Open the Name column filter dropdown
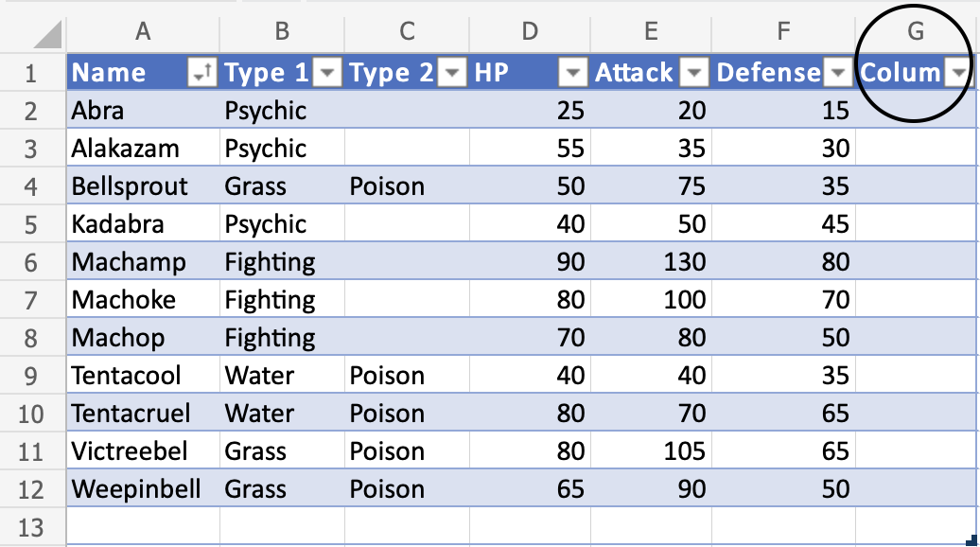Image resolution: width=980 pixels, height=547 pixels. click(202, 73)
